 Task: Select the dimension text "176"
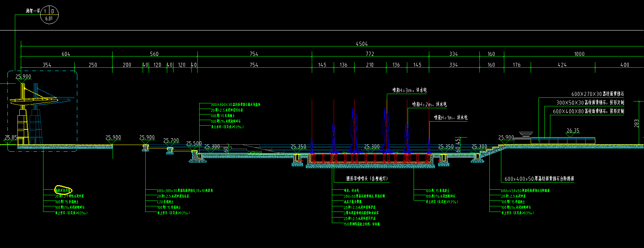517,65
